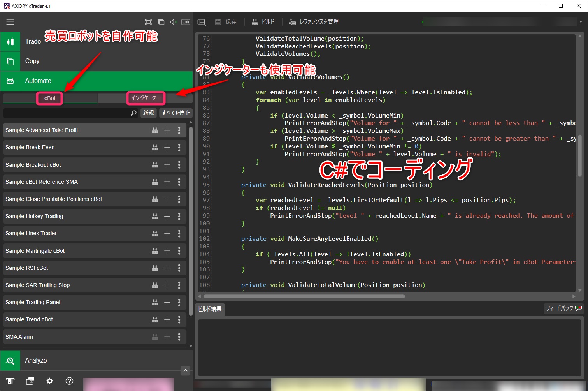The width and height of the screenshot is (588, 391).
Task: Open レファレンスを管理 manage references
Action: [x=314, y=22]
